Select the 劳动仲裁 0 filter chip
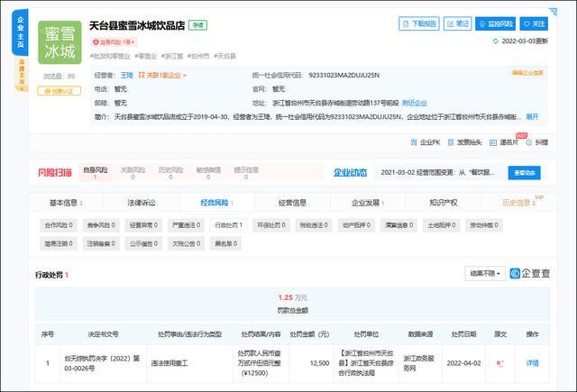 point(484,225)
